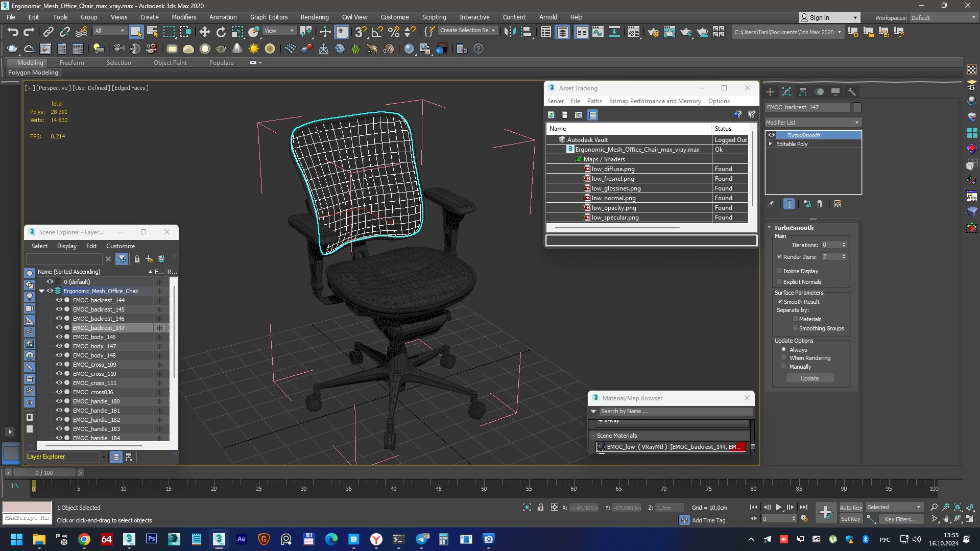This screenshot has width=980, height=551.
Task: Click Remove modifier trash icon
Action: pyautogui.click(x=820, y=204)
